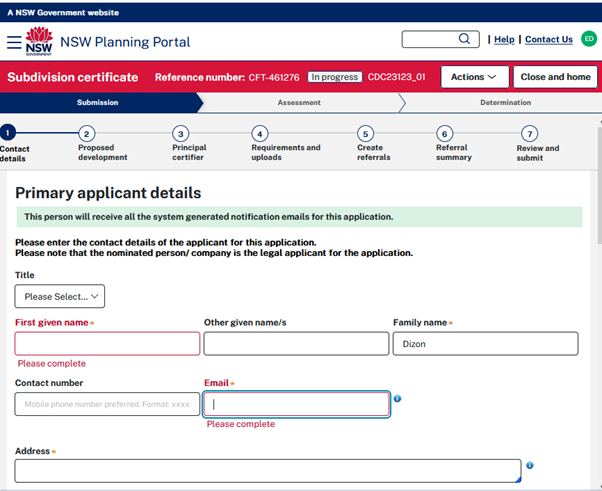Go to step 2 Proposed development
602x491 pixels.
point(87,133)
